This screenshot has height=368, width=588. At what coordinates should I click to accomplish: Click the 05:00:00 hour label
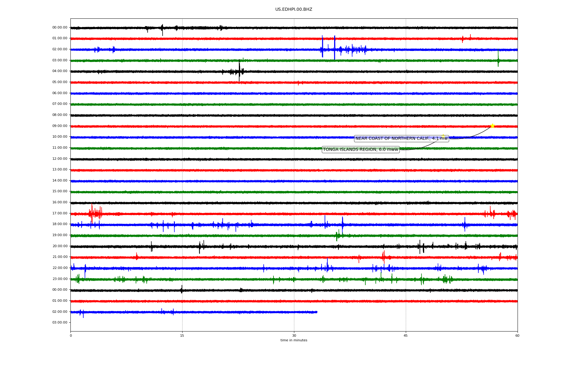[60, 82]
